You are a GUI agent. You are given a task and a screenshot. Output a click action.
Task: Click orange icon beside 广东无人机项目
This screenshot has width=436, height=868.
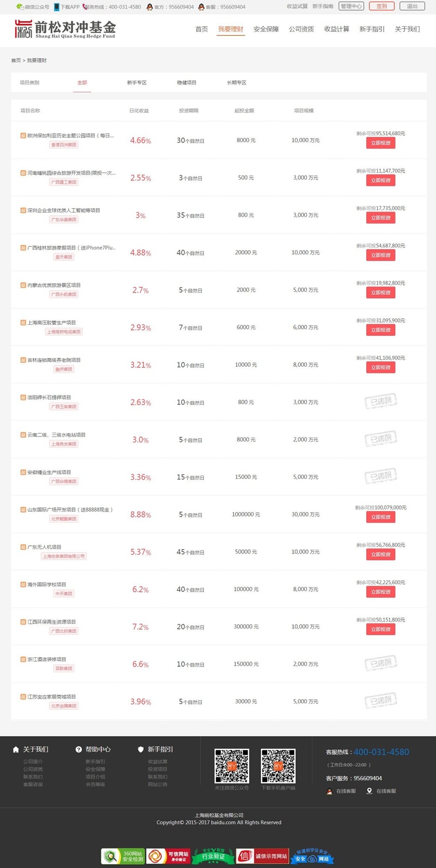point(23,547)
